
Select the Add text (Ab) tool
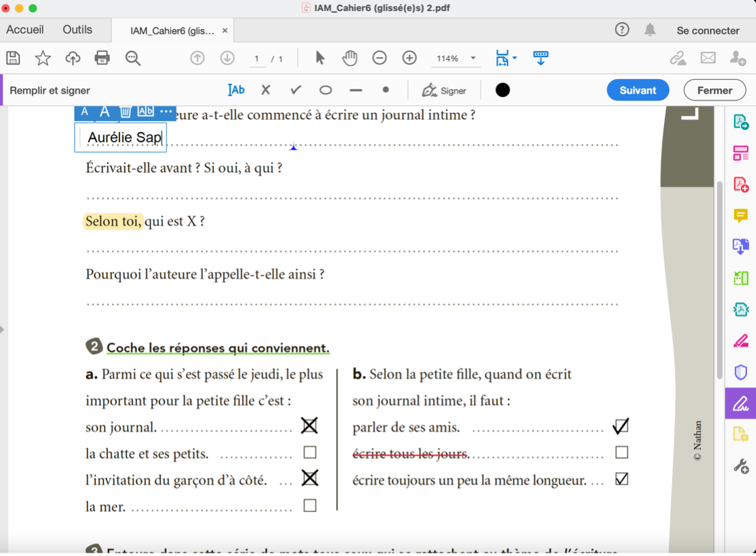coord(236,90)
